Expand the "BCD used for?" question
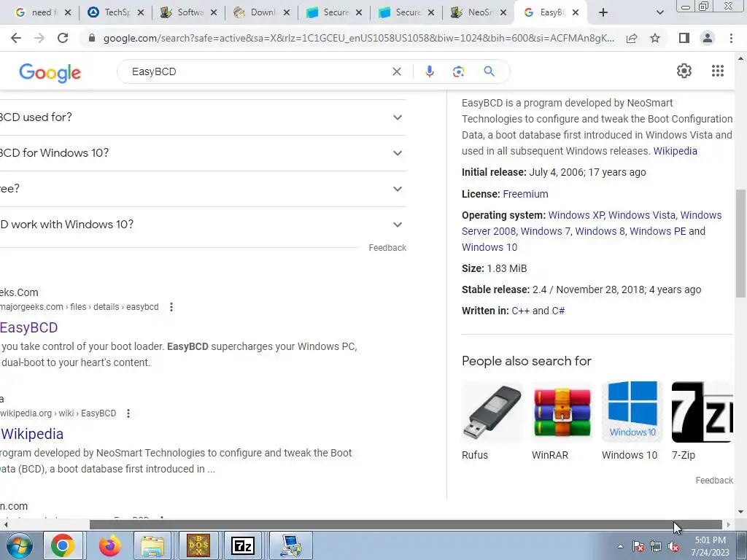This screenshot has height=560, width=747. click(203, 117)
